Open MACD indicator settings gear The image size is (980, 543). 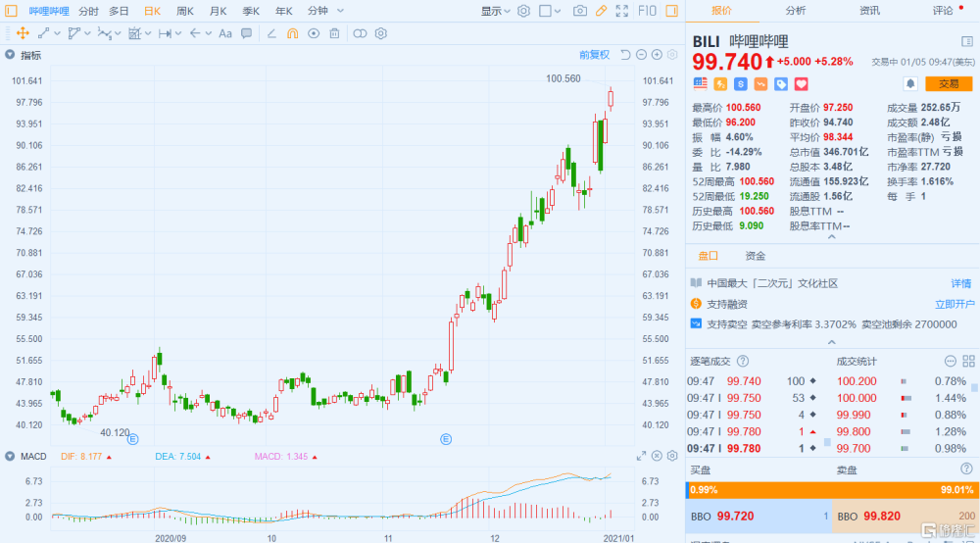(672, 456)
